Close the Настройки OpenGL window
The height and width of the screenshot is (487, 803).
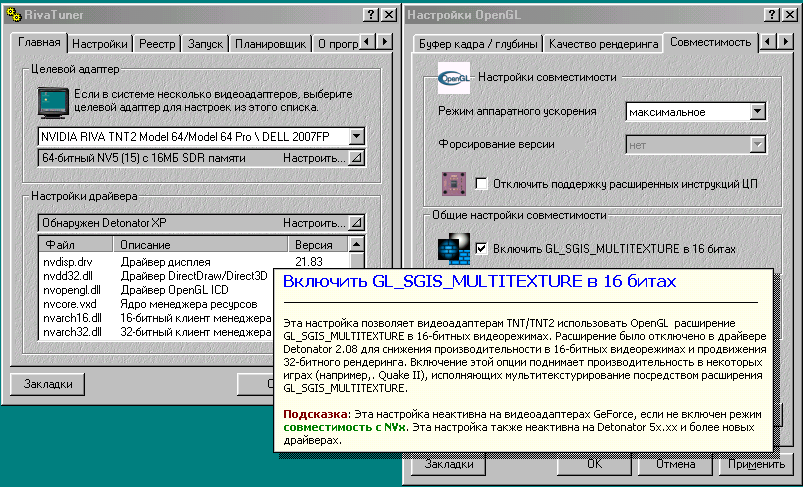[x=789, y=14]
